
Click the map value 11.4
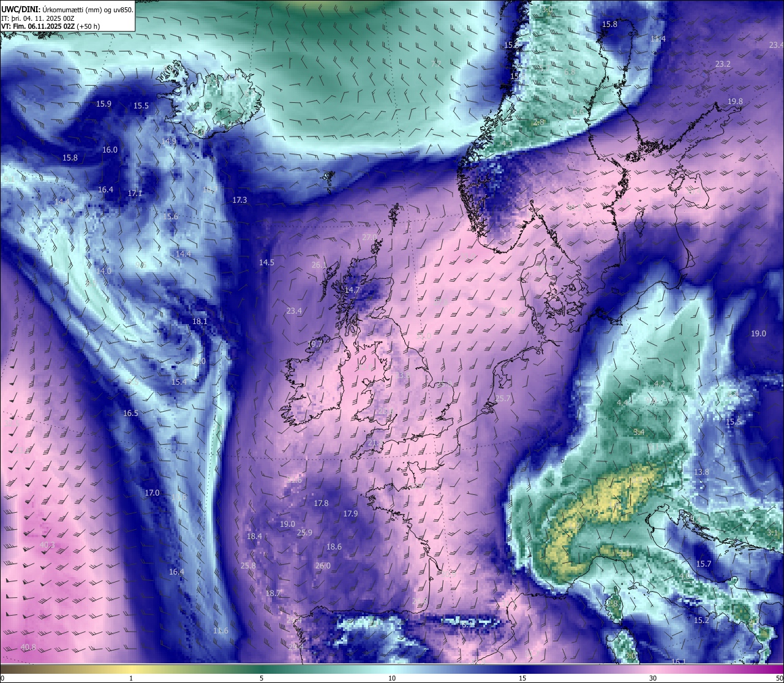(658, 39)
